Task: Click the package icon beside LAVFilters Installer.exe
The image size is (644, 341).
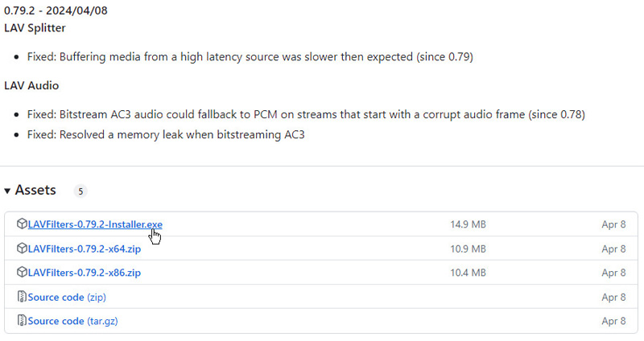Action: pos(22,224)
